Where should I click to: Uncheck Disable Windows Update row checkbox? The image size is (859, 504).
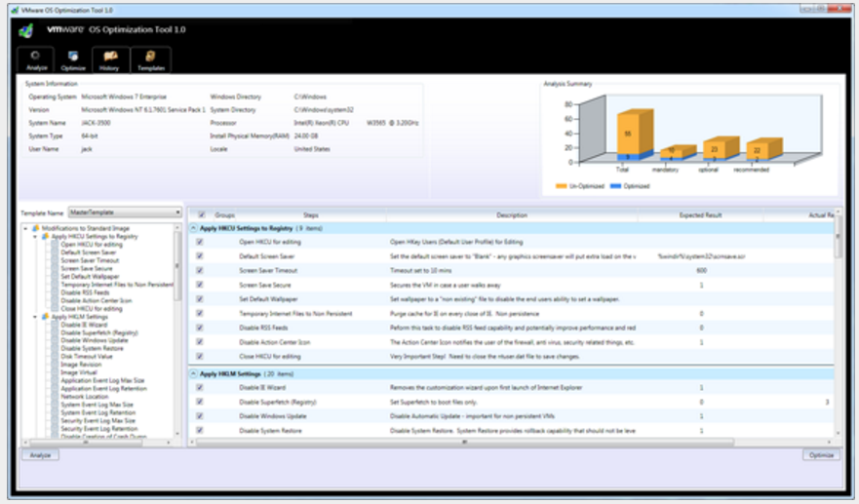pos(200,416)
